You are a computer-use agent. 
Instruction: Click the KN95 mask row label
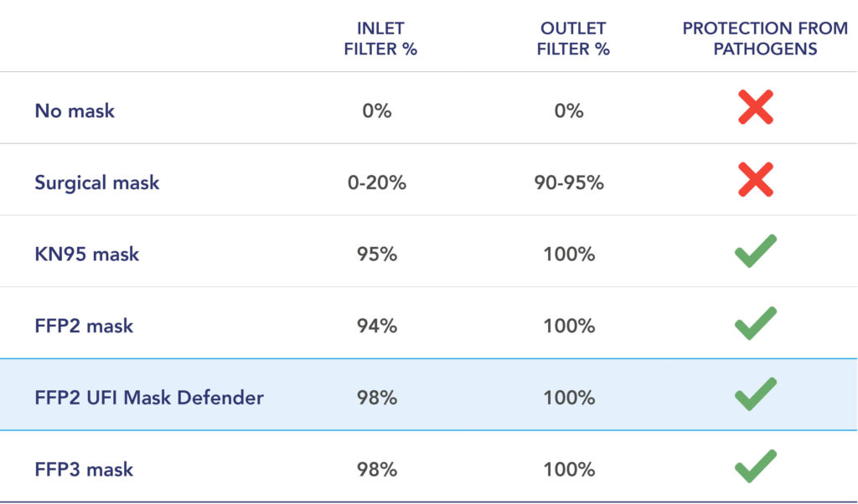(87, 255)
